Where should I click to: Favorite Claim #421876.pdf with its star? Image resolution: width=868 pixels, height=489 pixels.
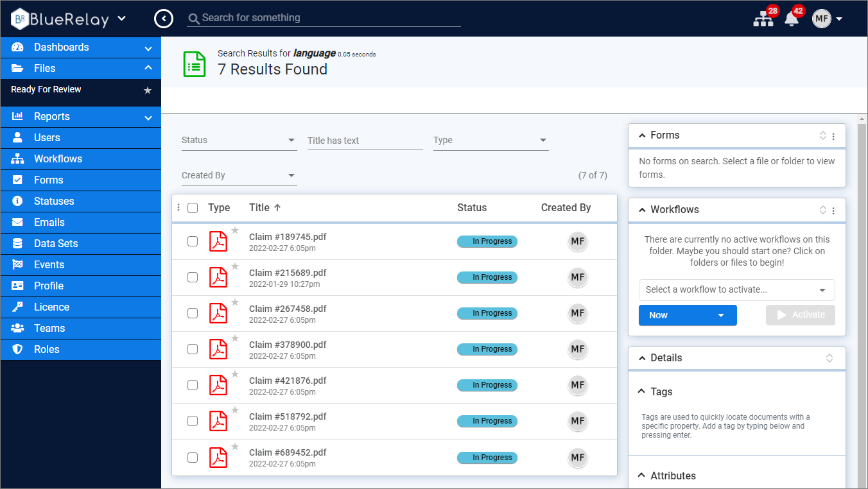point(235,374)
